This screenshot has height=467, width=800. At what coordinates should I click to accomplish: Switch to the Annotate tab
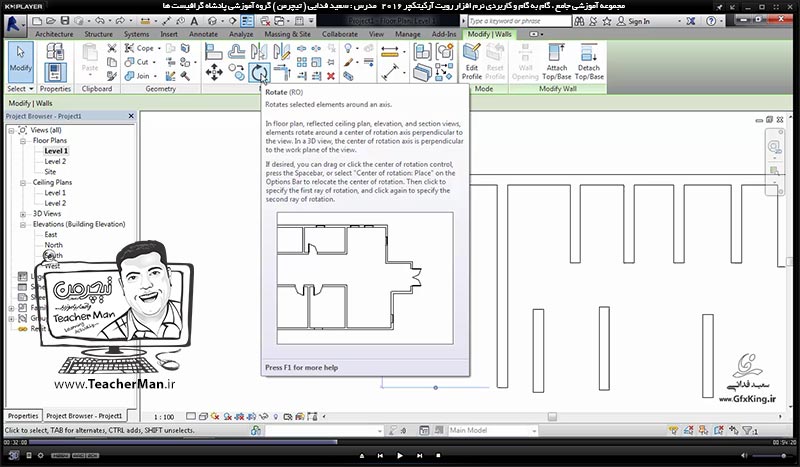203,34
